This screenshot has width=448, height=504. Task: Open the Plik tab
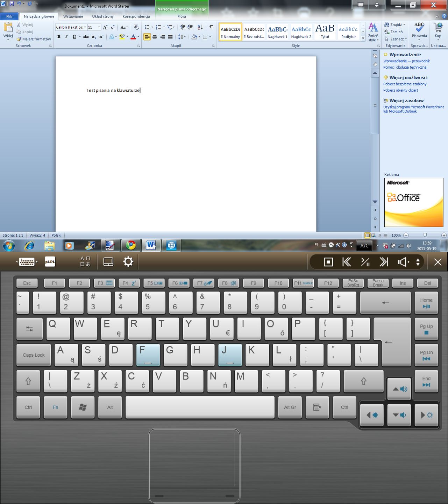tap(9, 16)
